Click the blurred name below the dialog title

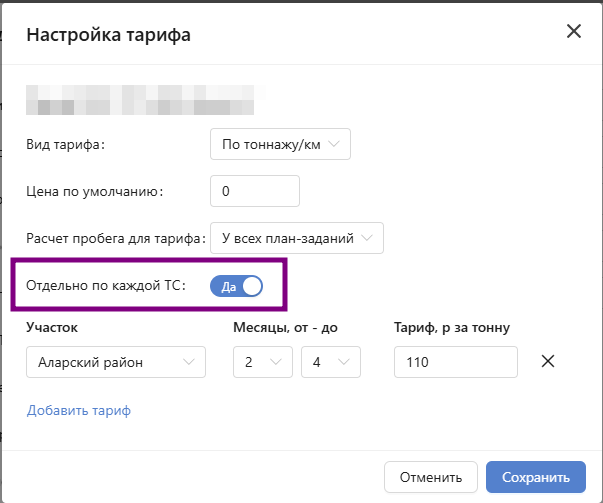(x=140, y=101)
